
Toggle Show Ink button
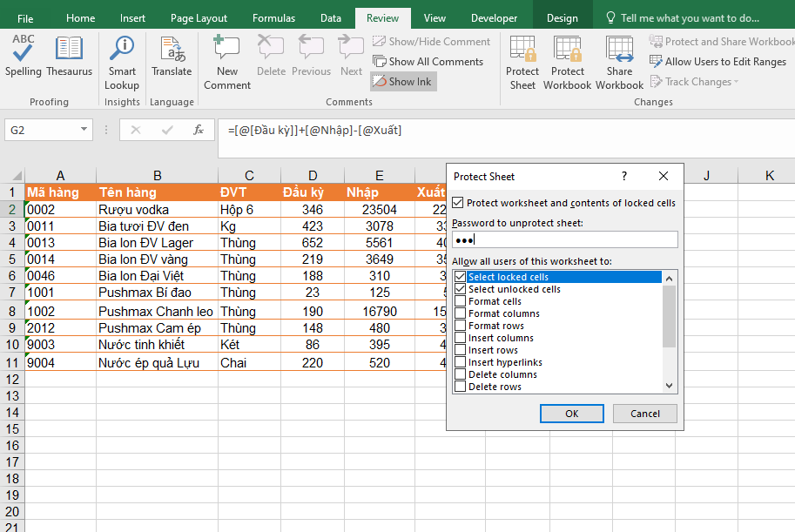[402, 81]
